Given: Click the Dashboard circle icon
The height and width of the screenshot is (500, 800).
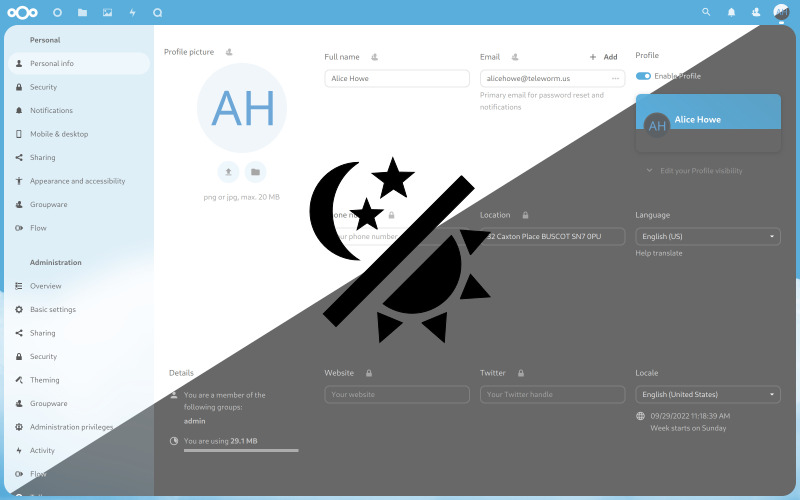Looking at the screenshot, I should tap(57, 13).
